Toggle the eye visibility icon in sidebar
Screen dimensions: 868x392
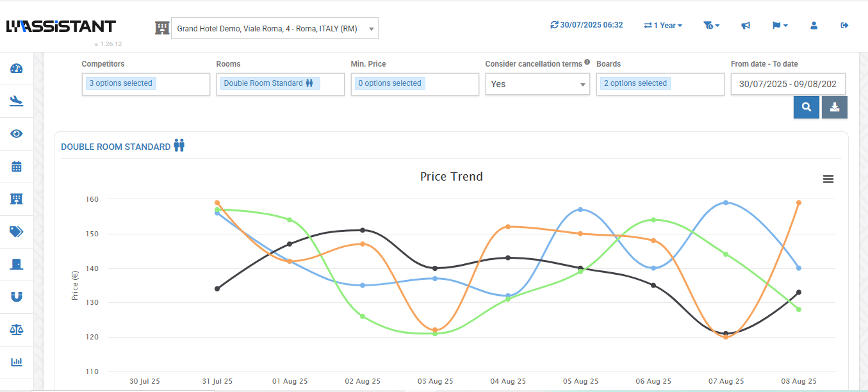[17, 134]
